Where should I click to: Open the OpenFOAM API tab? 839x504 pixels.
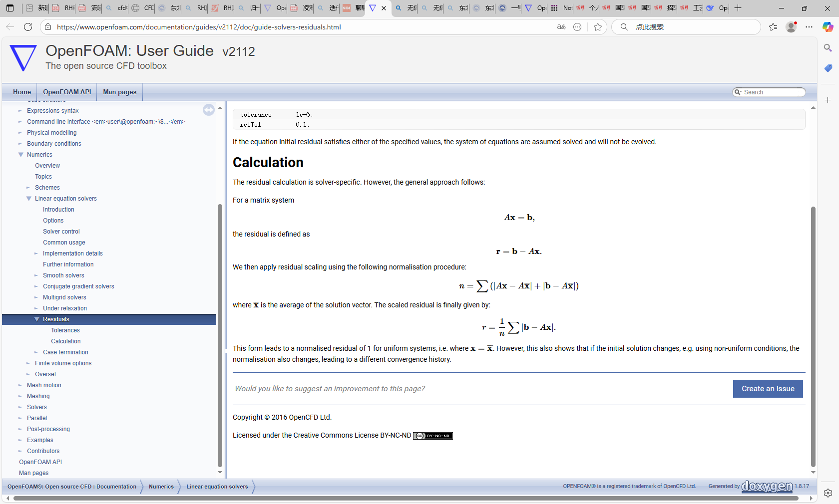[x=67, y=92]
